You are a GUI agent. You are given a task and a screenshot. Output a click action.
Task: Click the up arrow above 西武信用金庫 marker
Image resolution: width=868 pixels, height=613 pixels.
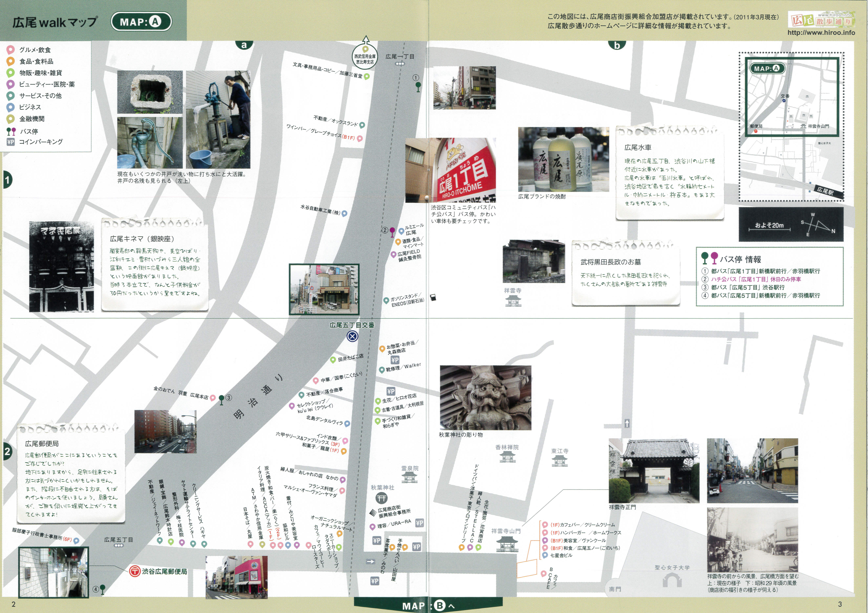(x=366, y=40)
